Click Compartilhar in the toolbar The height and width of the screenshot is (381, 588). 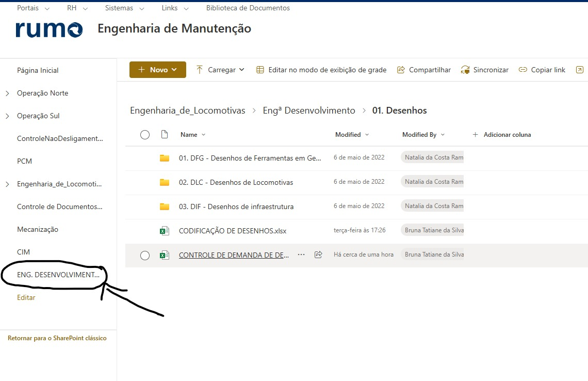[424, 70]
